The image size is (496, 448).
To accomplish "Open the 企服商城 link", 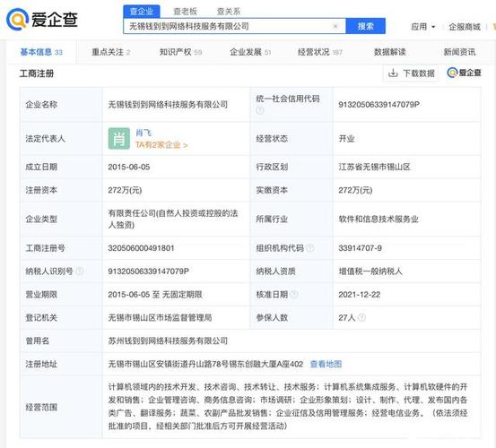I will [465, 27].
